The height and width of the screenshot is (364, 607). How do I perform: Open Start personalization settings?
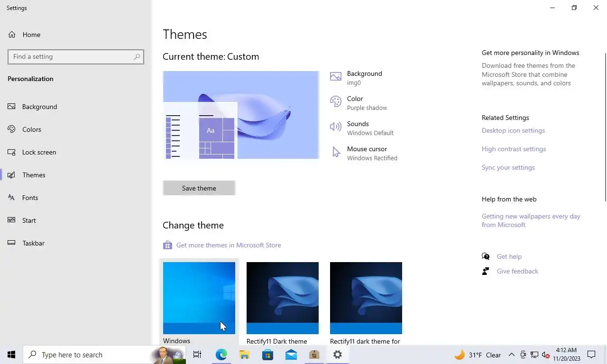tap(76, 220)
